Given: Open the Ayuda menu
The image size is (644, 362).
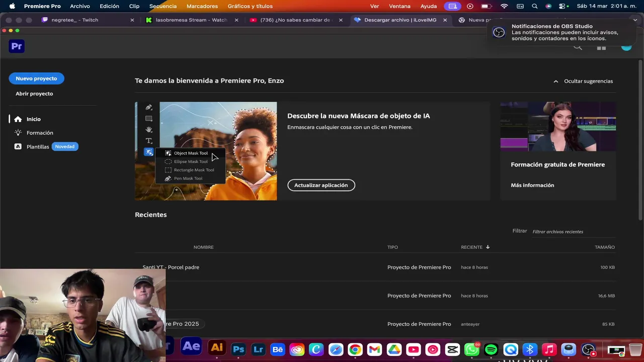Looking at the screenshot, I should (429, 6).
